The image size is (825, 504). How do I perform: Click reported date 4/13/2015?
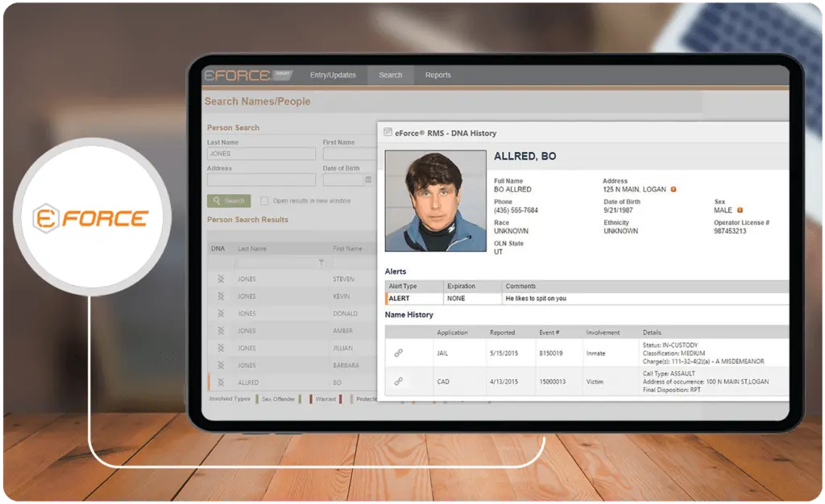coord(504,382)
